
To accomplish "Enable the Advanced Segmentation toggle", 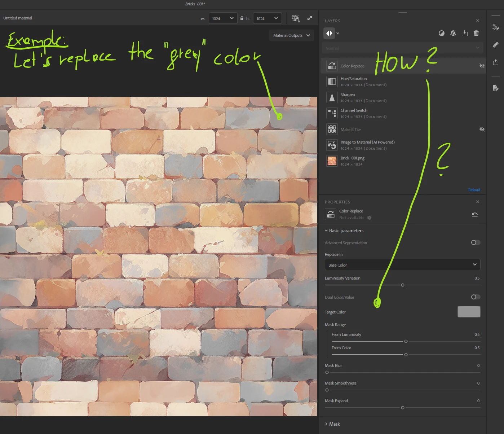I will pyautogui.click(x=476, y=242).
